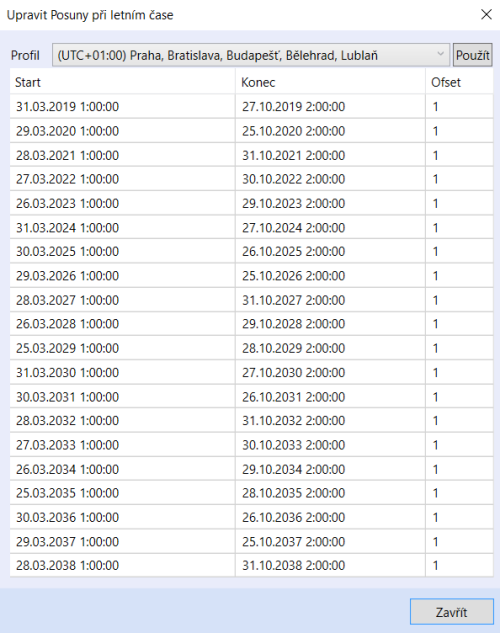Click the Použít button

coord(473,55)
